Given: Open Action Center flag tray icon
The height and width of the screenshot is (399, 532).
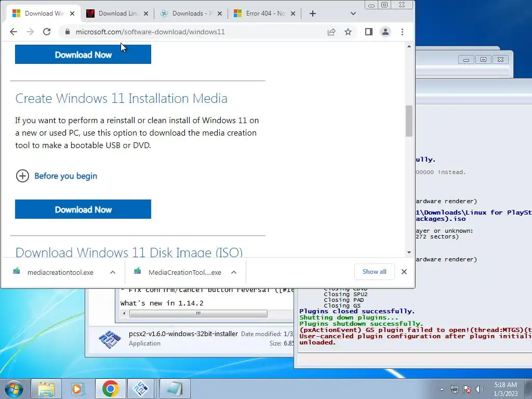Looking at the screenshot, I should (x=467, y=389).
